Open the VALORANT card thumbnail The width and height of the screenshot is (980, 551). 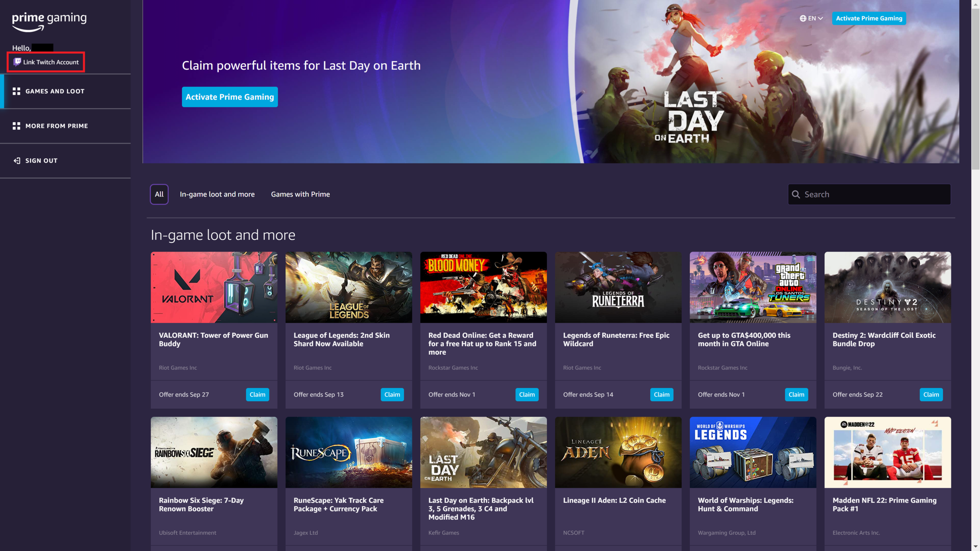214,287
